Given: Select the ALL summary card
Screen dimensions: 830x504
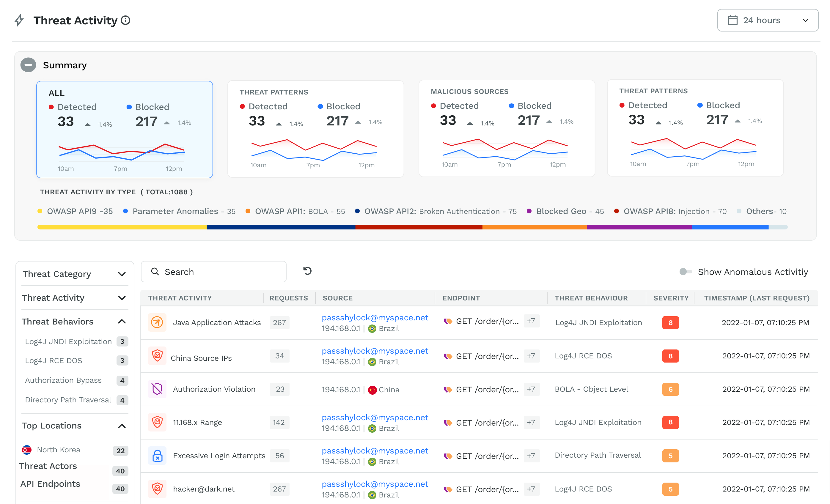Looking at the screenshot, I should (125, 129).
